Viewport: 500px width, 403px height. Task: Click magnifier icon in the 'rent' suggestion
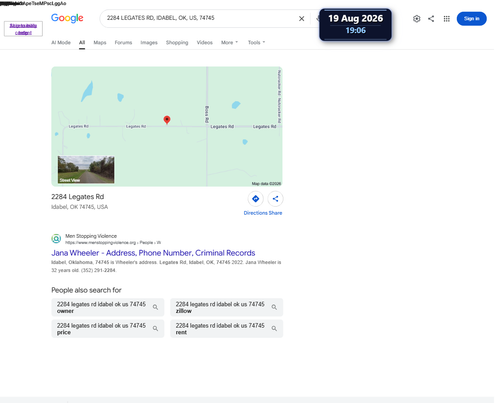click(x=274, y=328)
